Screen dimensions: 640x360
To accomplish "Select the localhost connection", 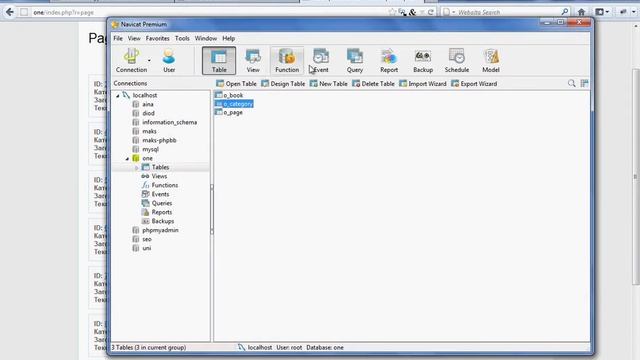I will pos(144,95).
